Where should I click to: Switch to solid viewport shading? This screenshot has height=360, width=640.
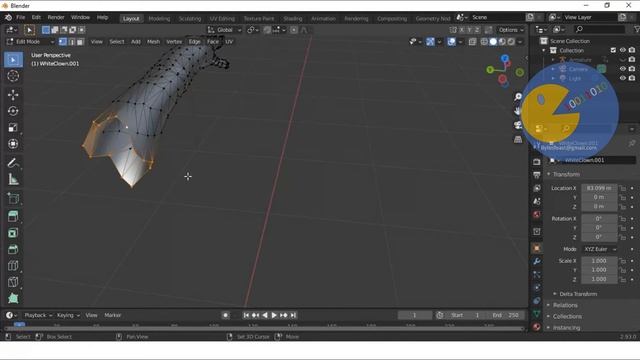[x=493, y=42]
